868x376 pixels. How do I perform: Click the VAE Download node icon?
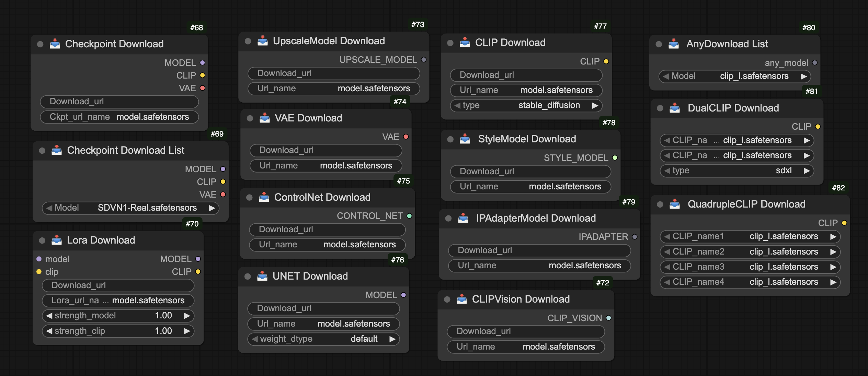click(265, 118)
